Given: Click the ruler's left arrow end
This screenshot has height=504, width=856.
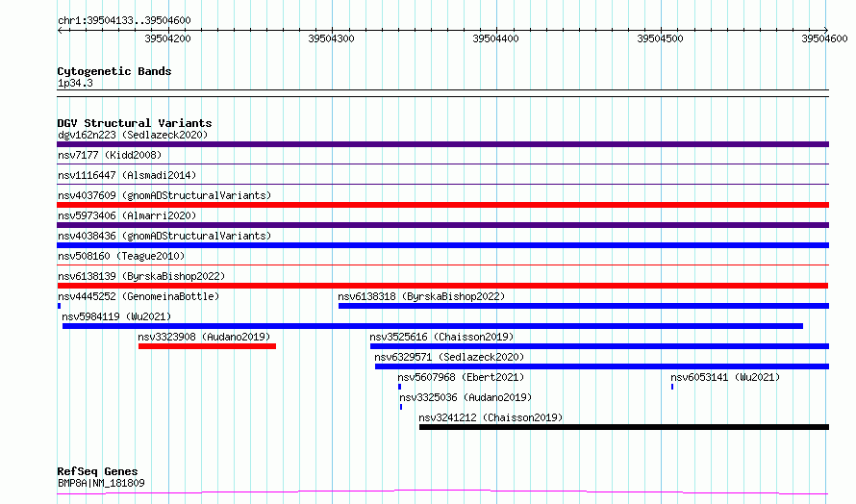Looking at the screenshot, I should (60, 30).
